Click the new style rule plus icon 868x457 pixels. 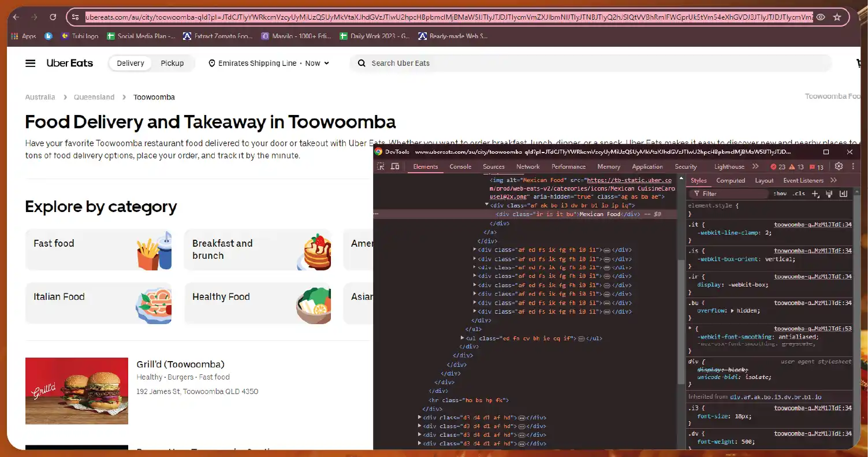point(815,194)
